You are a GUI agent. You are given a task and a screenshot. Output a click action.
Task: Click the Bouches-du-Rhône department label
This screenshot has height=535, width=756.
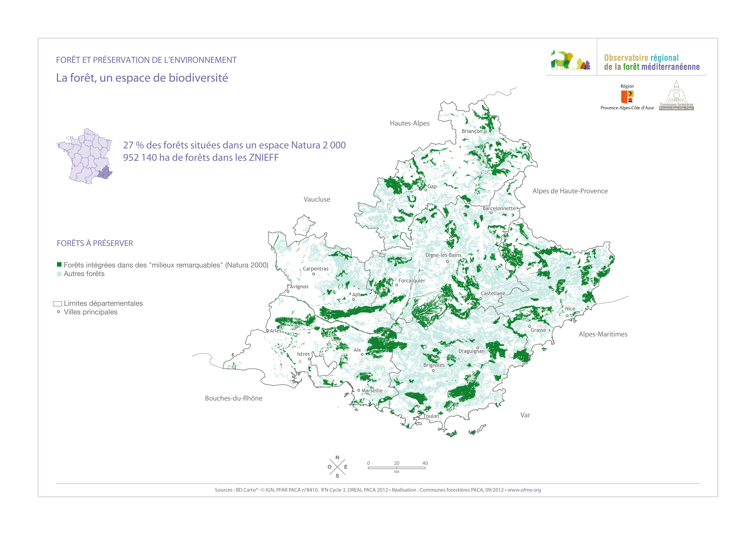pyautogui.click(x=234, y=398)
